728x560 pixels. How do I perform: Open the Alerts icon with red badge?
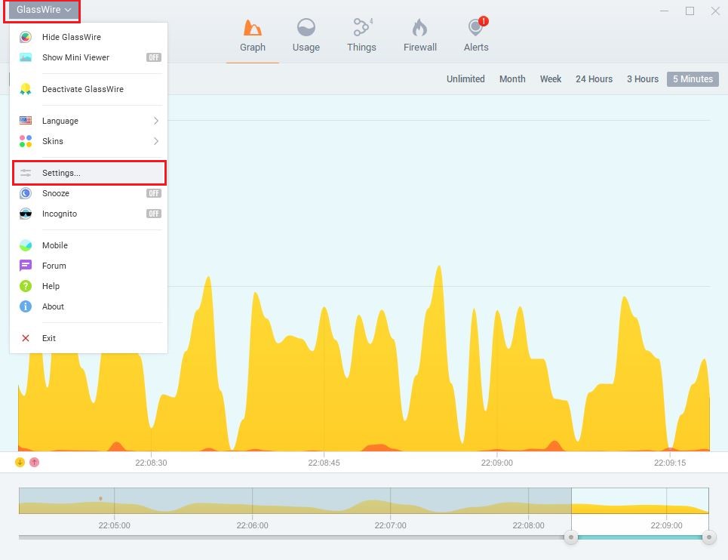coord(477,26)
